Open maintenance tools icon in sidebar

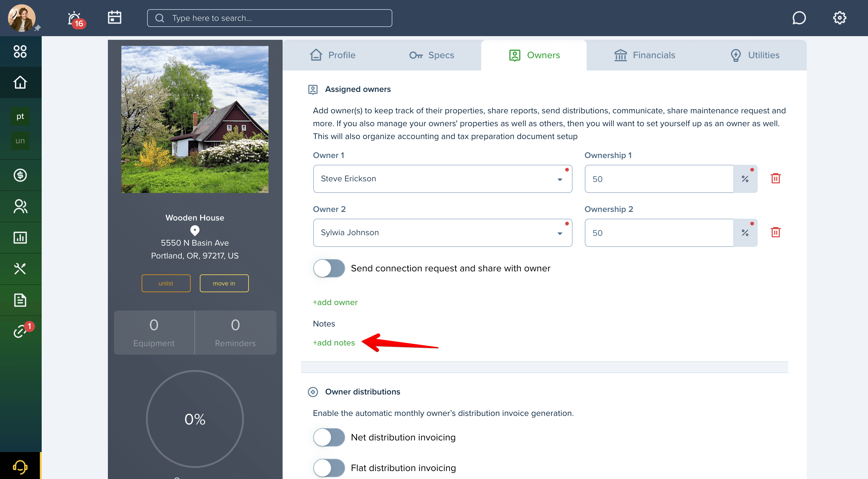point(20,269)
